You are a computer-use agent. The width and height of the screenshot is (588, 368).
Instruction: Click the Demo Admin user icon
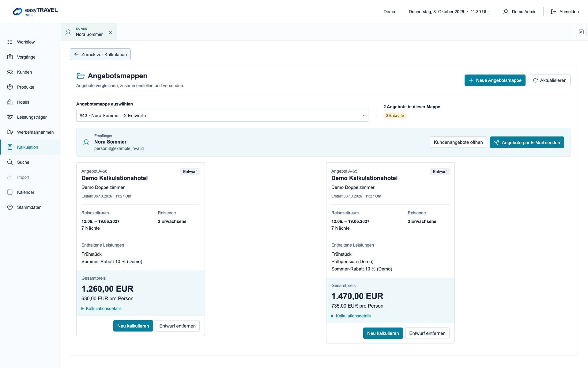tap(506, 12)
